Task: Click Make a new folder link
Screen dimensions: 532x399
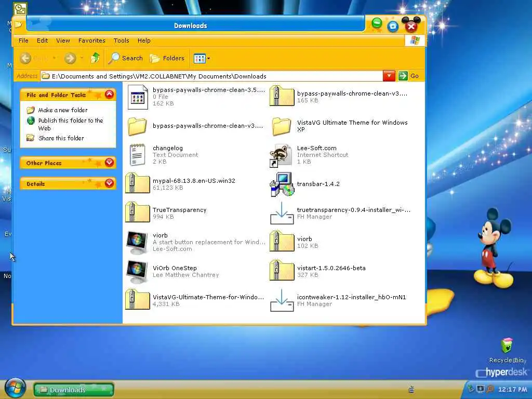Action: pyautogui.click(x=63, y=110)
